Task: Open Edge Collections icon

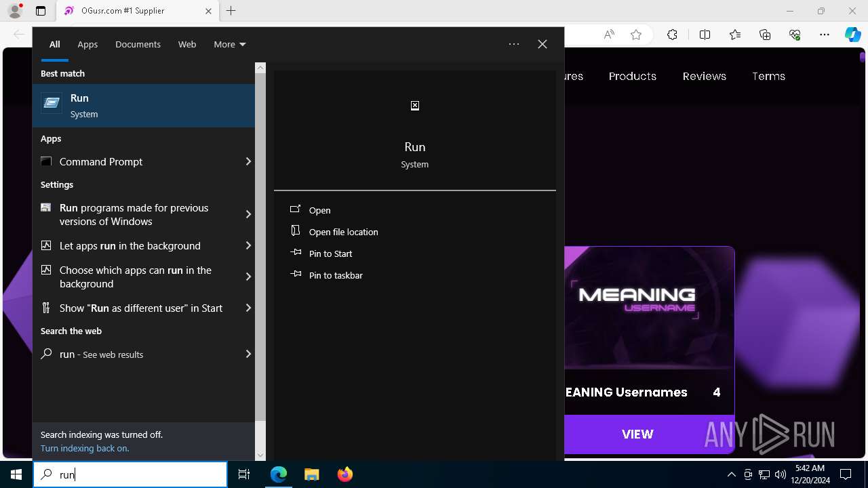Action: coord(765,35)
